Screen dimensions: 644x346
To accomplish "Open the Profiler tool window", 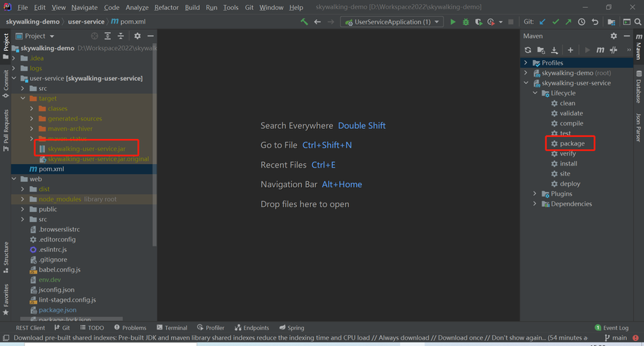I will (210, 328).
